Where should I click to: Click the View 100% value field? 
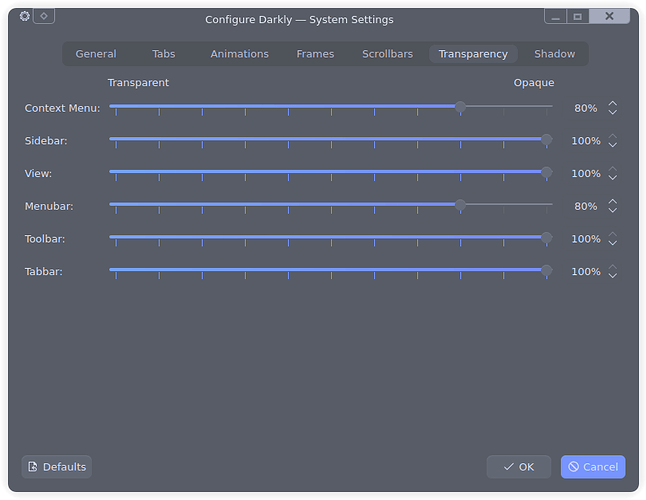(585, 173)
